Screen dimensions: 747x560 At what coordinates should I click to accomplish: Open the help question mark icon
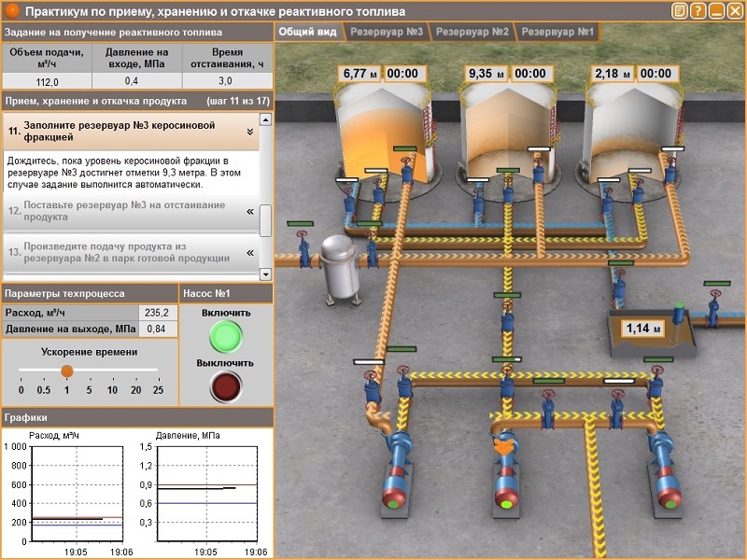point(698,10)
